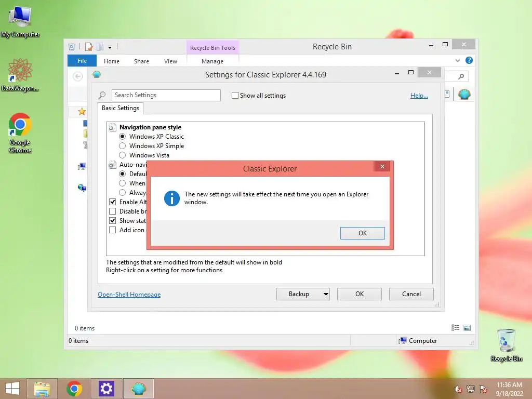
Task: Click the search magnifier in Recycle Bin window
Action: click(461, 76)
